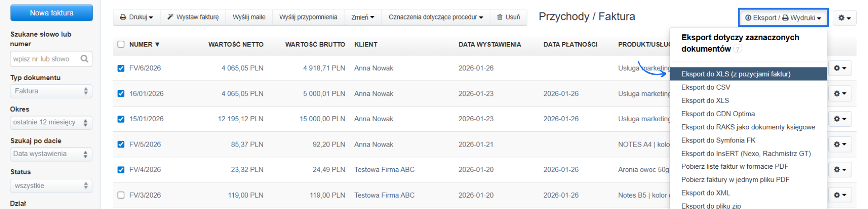Open the top settings gear dropdown
The width and height of the screenshot is (868, 209).
(844, 18)
